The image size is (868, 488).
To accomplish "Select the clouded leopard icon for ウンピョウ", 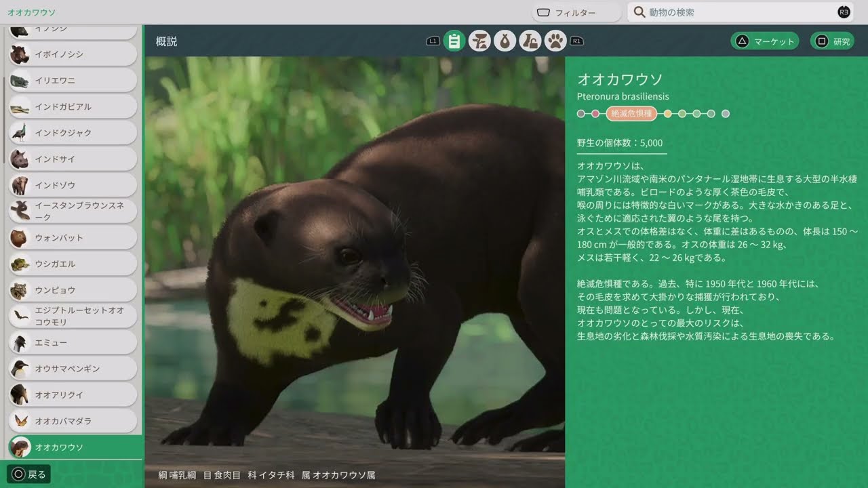I will [x=19, y=290].
